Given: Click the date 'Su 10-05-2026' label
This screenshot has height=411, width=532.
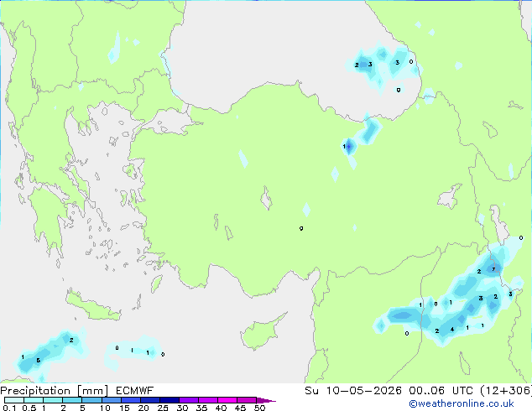Looking at the screenshot, I should point(353,391).
